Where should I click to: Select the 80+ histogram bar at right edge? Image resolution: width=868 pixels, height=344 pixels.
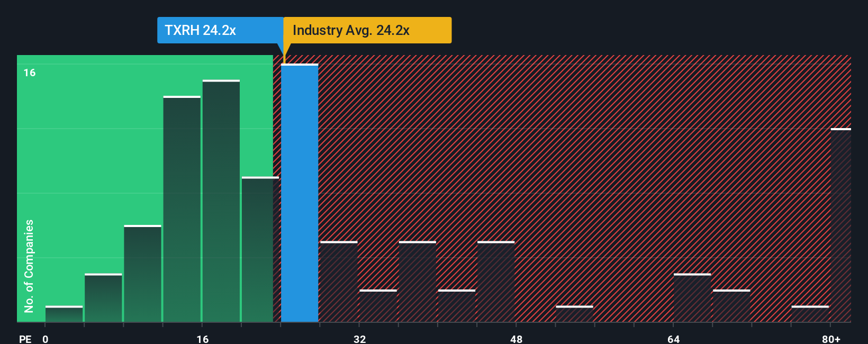click(x=841, y=225)
